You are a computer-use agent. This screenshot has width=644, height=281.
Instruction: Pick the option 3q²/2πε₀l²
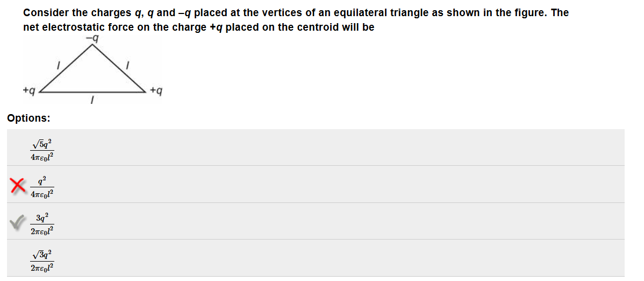coord(42,222)
